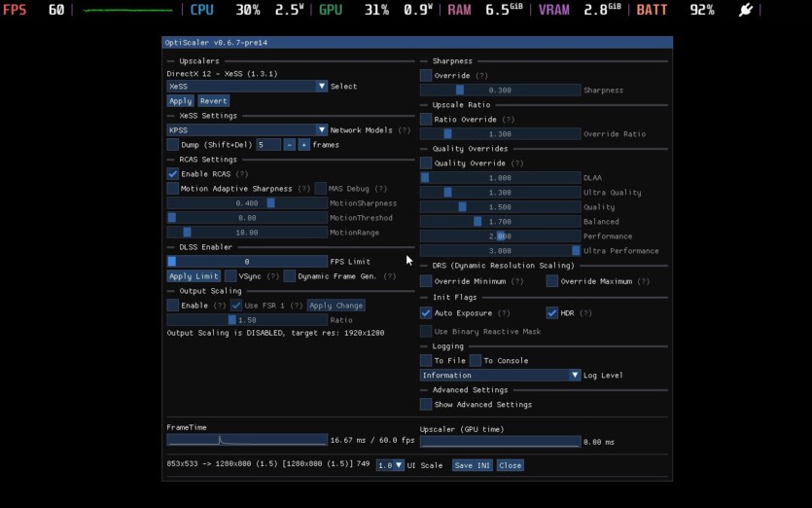Enable logging To File checkbox
The width and height of the screenshot is (812, 508).
click(426, 360)
